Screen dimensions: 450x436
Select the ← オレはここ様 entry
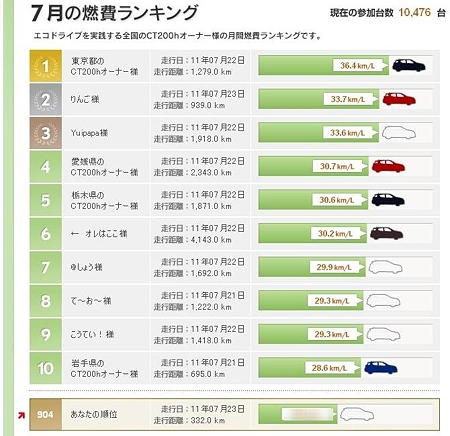coord(99,234)
